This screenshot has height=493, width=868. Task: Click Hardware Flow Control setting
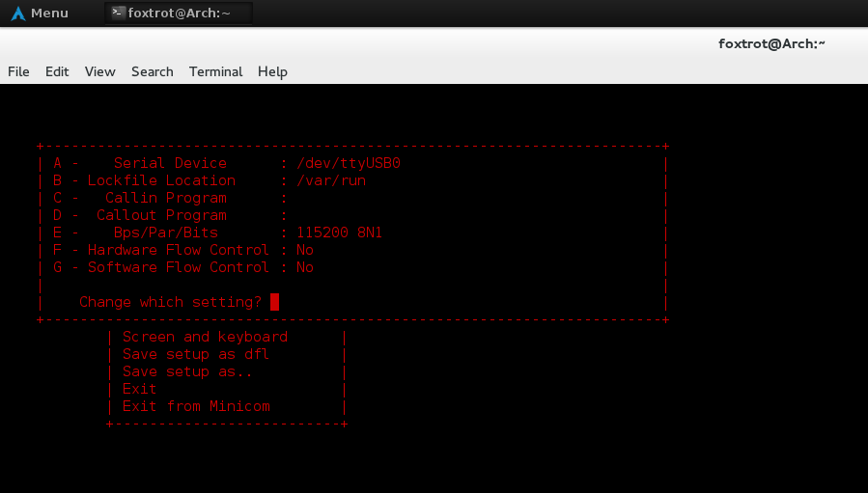tap(183, 250)
